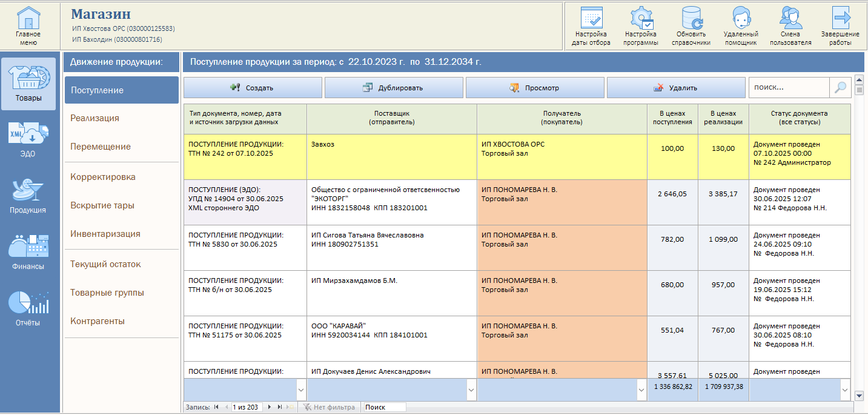
Task: Click the vertical scrollbar down arrow
Action: (x=859, y=396)
